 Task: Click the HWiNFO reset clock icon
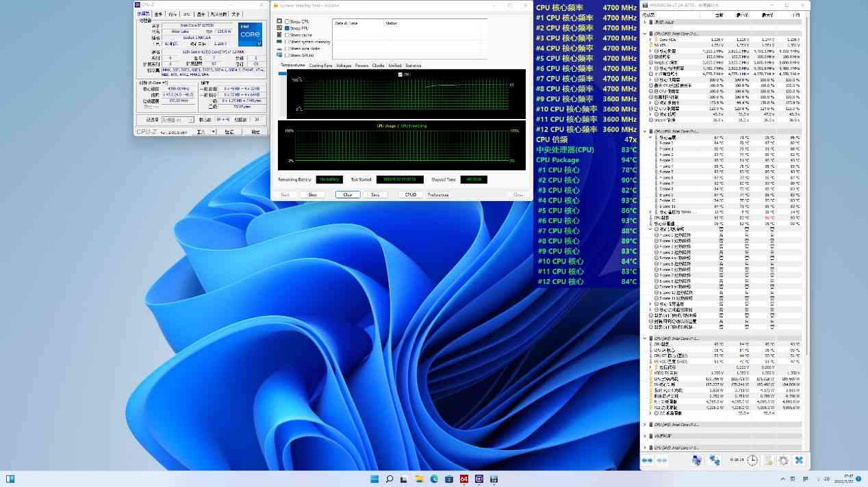[x=752, y=460]
